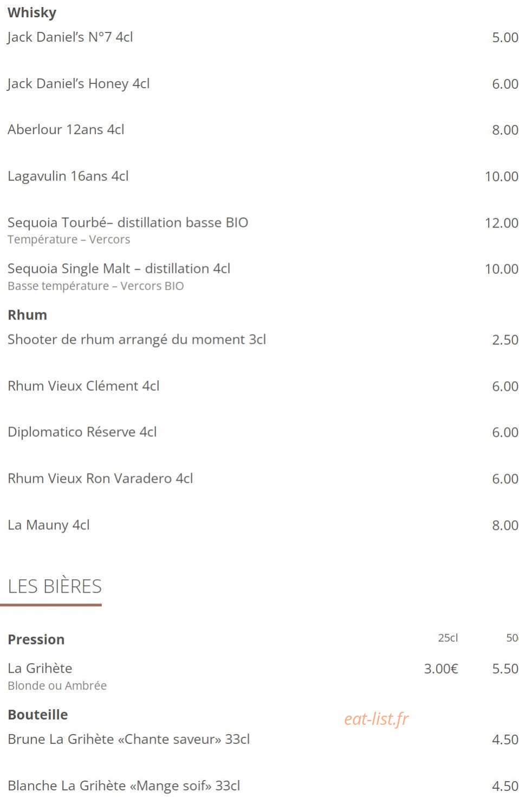The width and height of the screenshot is (519, 812).
Task: Select Rhum Vieux Ron Varadero 4cl
Action: [x=100, y=479]
